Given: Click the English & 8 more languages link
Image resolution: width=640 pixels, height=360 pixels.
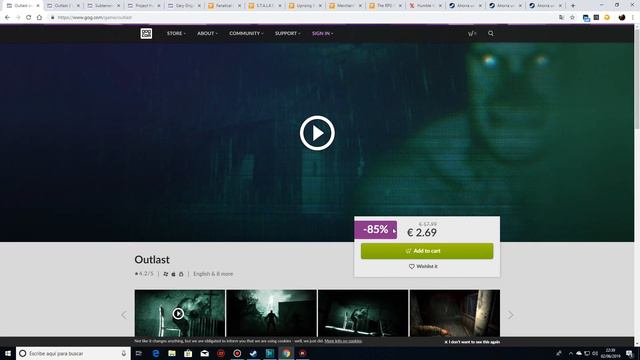Looking at the screenshot, I should (x=213, y=274).
